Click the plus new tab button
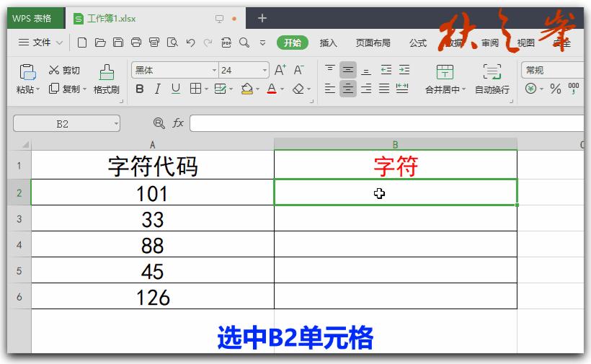 click(x=262, y=18)
